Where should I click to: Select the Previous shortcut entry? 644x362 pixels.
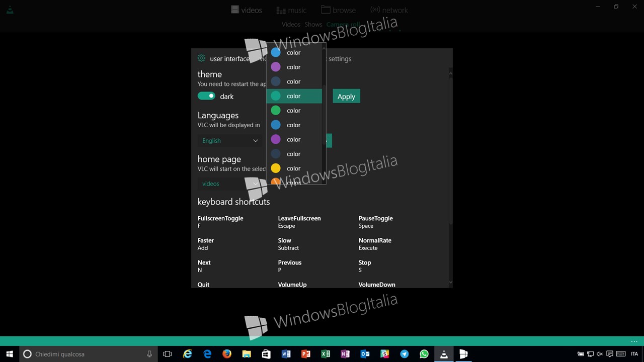coord(290,266)
